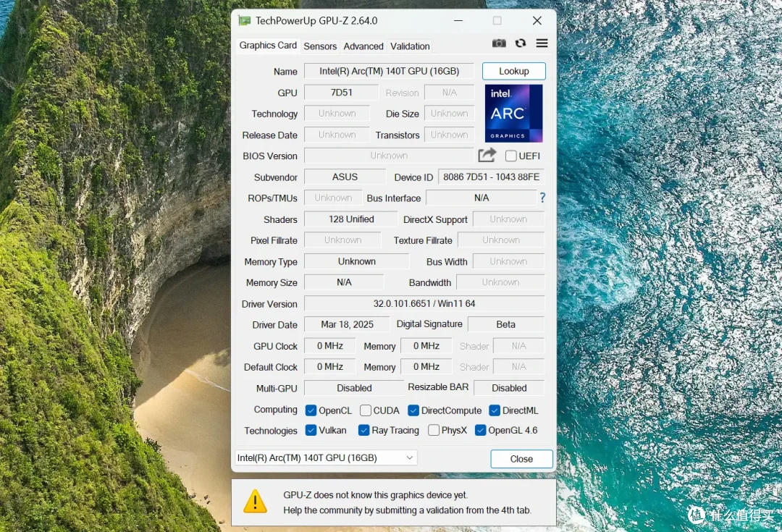The image size is (782, 532).
Task: Toggle the OpenGL 4.6 checkbox
Action: pos(480,430)
